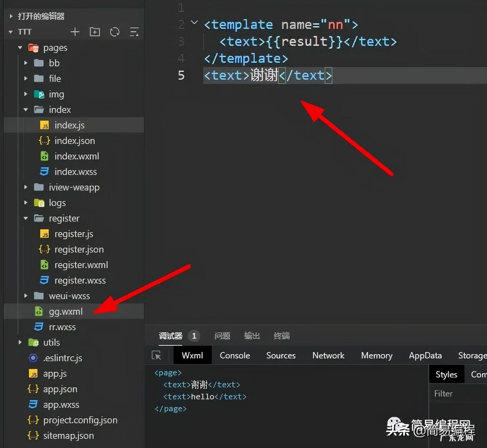Viewport: 487px width, 448px height.
Task: Switch to the Console tab
Action: pos(235,355)
